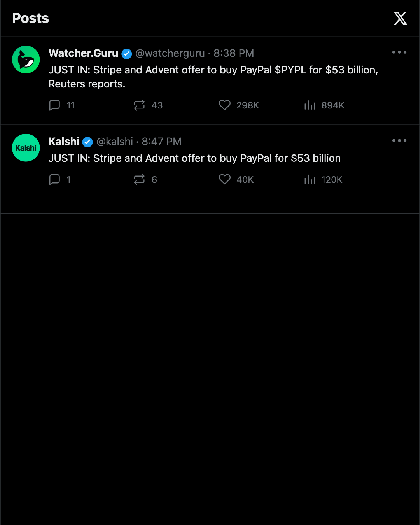Open more options on Kalshi post

point(399,140)
